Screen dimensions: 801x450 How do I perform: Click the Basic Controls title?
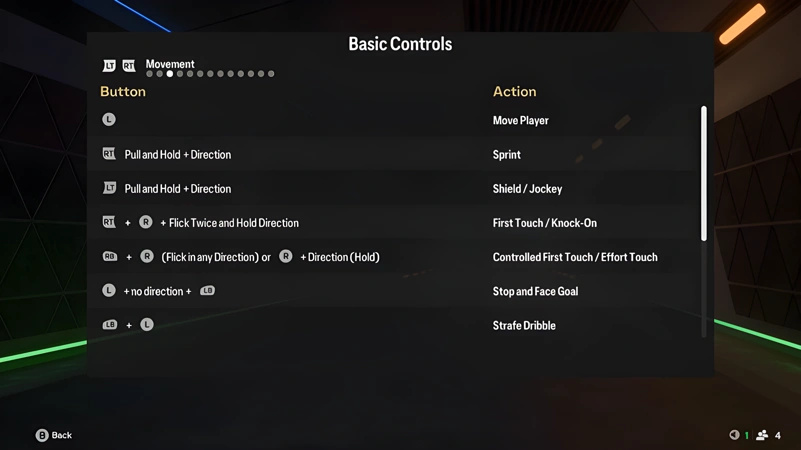[x=400, y=44]
